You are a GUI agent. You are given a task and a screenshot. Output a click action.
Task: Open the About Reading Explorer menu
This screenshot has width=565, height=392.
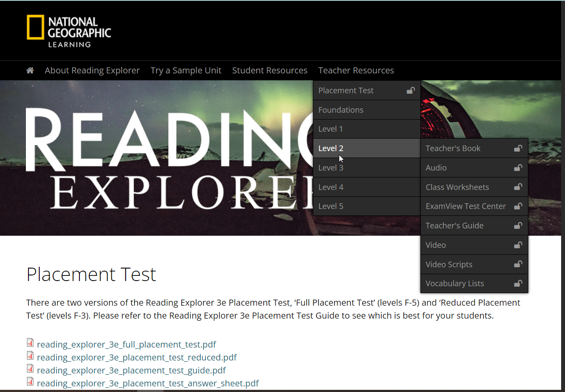(92, 70)
